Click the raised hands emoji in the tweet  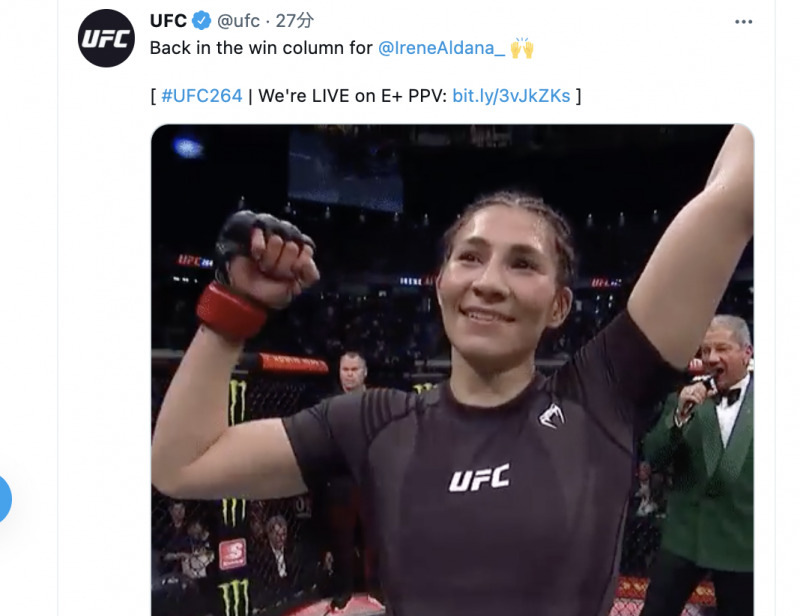pyautogui.click(x=521, y=48)
